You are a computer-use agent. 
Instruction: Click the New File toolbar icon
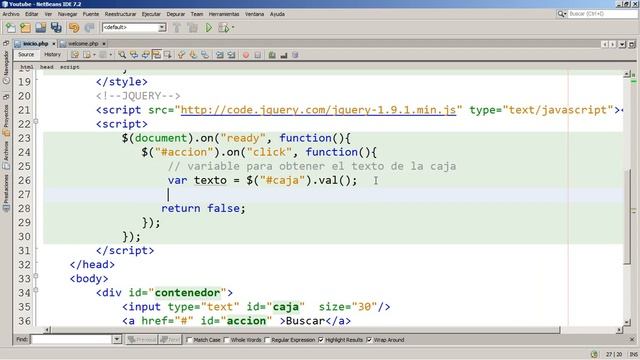(10, 28)
